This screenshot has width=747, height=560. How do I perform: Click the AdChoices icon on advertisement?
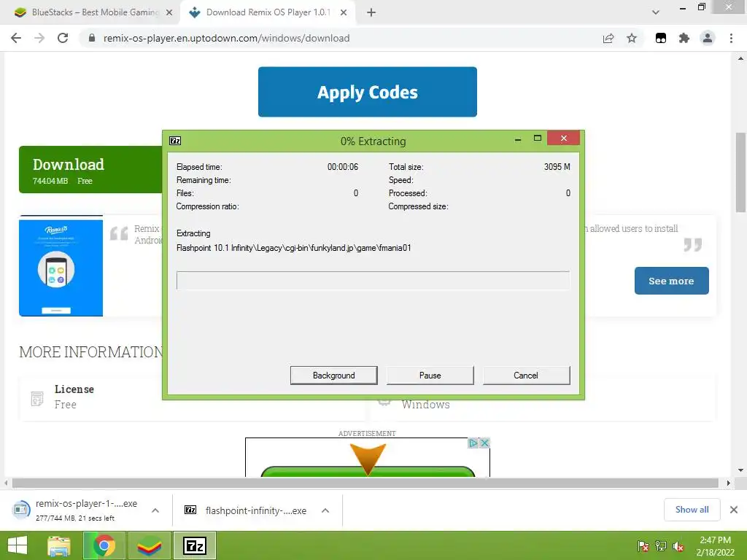473,443
